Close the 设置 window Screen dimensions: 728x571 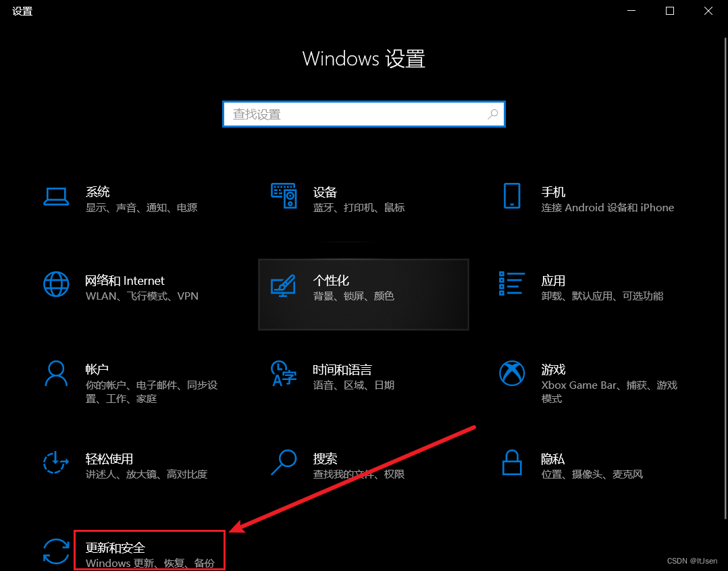tap(708, 11)
